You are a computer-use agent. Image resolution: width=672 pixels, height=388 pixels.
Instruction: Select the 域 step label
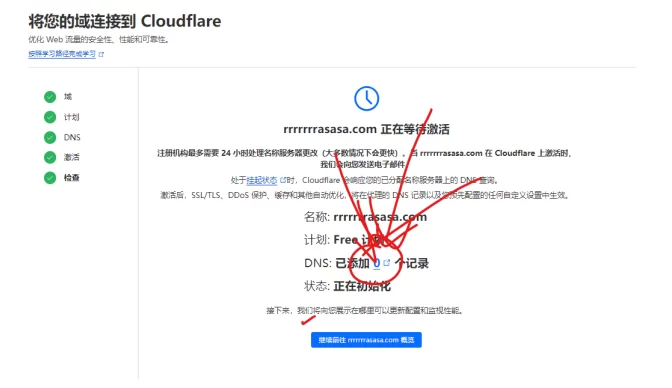(x=68, y=96)
